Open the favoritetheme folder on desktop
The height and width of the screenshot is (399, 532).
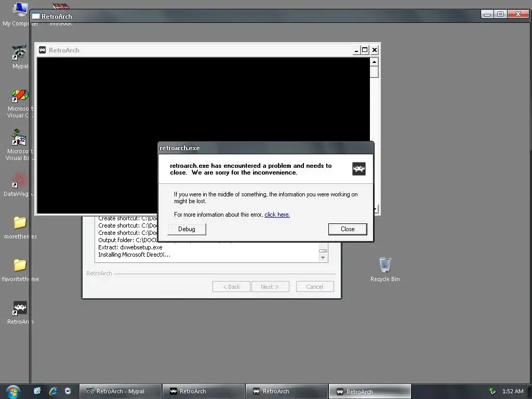click(20, 270)
